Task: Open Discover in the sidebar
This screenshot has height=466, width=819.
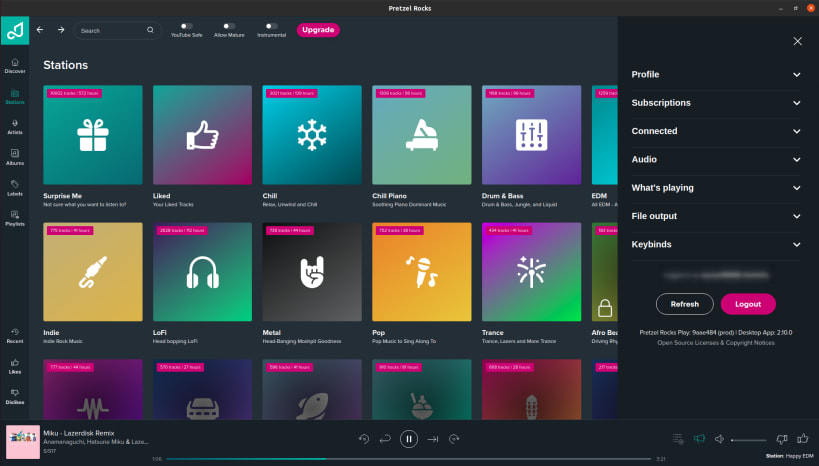Action: (15, 66)
